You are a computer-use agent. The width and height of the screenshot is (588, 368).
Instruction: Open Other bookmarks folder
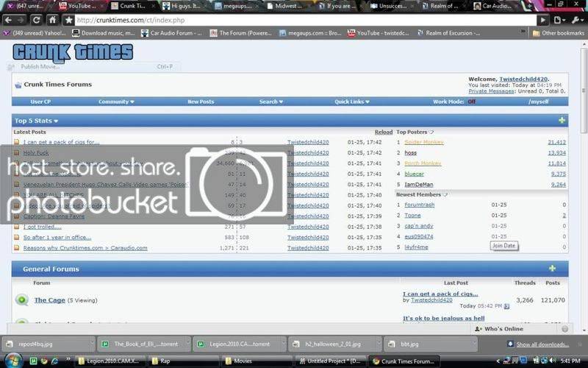click(x=559, y=33)
